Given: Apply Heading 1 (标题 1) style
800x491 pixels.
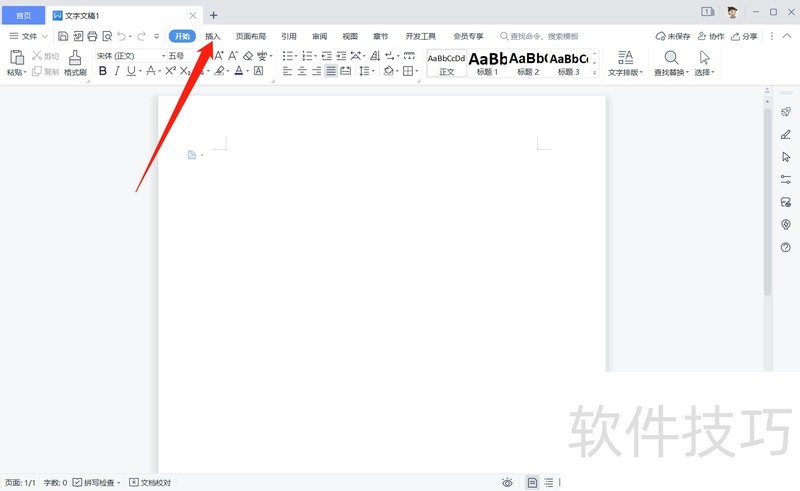Looking at the screenshot, I should click(487, 63).
